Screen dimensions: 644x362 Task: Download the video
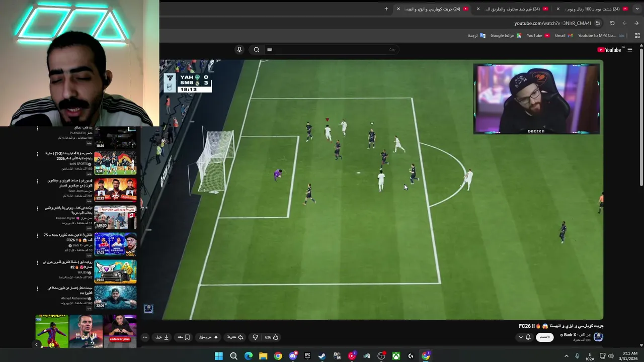tap(162, 337)
